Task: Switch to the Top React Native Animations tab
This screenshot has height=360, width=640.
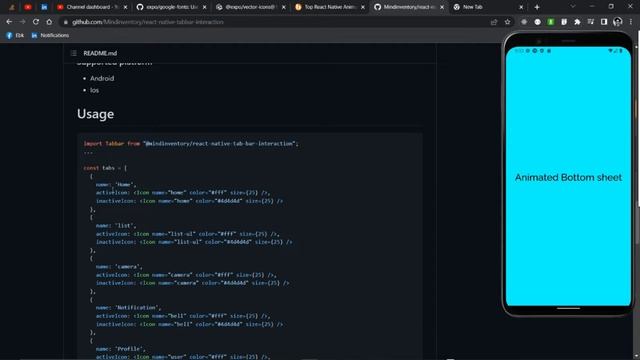Action: coord(330,7)
